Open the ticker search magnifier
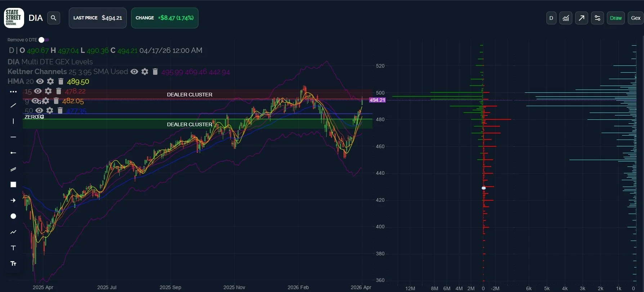 53,18
